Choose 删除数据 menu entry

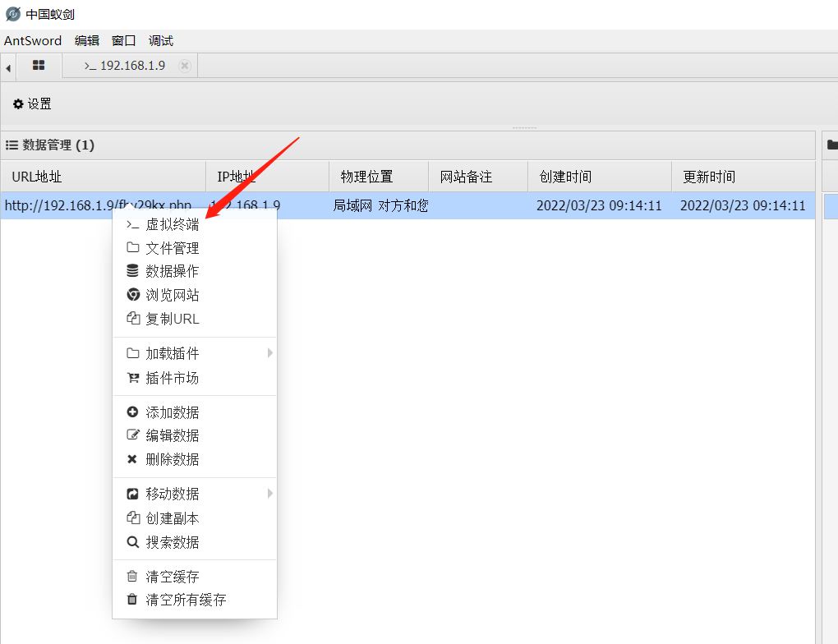(195, 459)
